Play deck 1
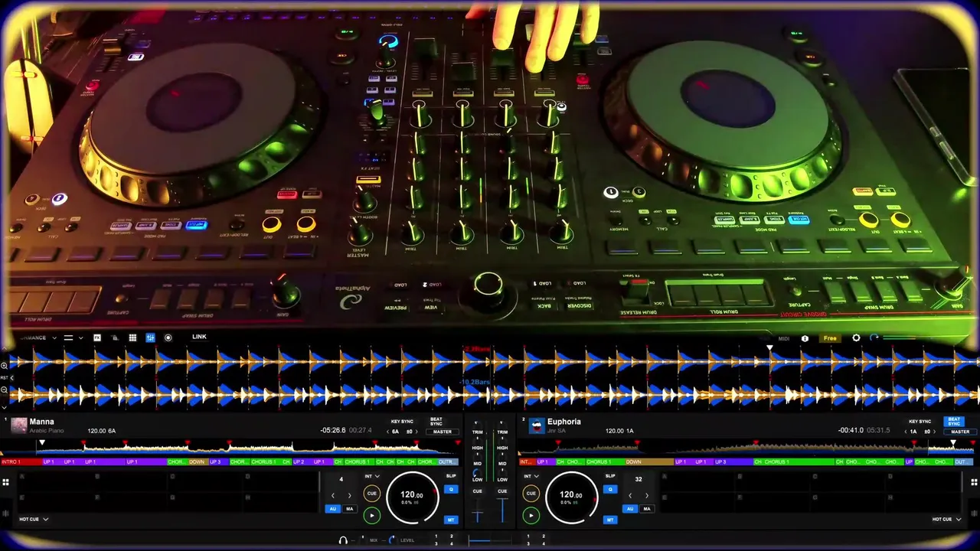980x551 pixels. click(x=371, y=516)
